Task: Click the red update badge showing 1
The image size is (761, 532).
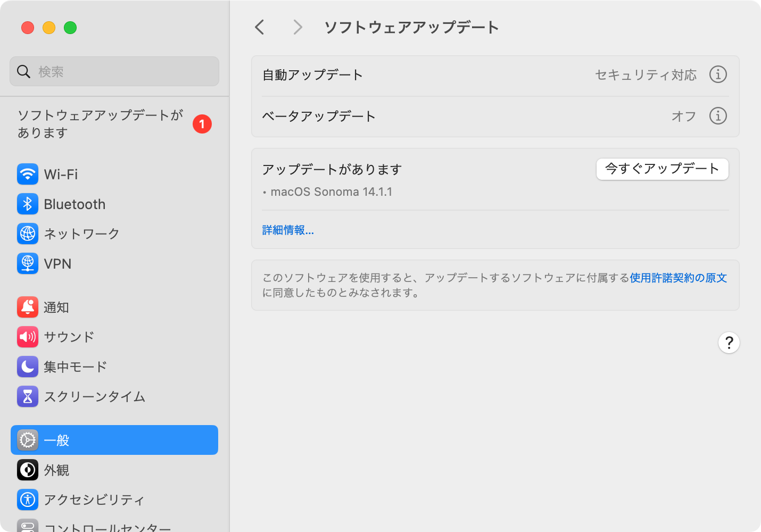Action: [202, 124]
